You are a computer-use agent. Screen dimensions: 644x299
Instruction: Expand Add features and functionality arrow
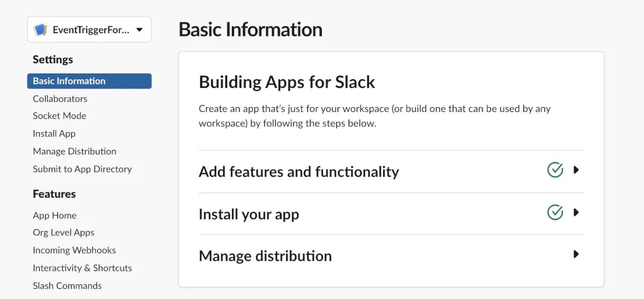click(x=576, y=170)
